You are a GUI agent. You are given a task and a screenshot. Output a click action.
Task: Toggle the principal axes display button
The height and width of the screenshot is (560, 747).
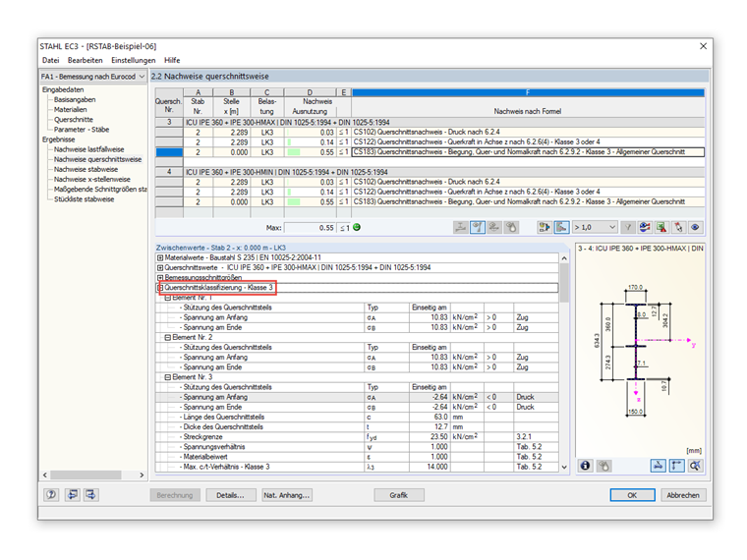pos(677,466)
